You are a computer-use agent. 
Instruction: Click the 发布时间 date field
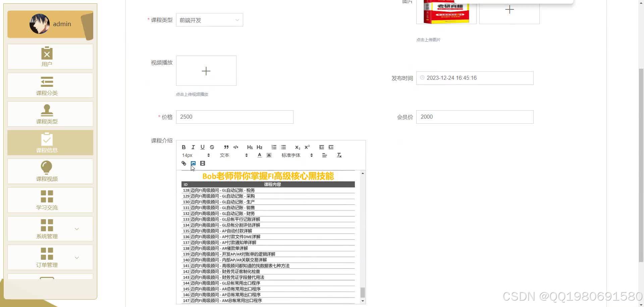click(474, 78)
